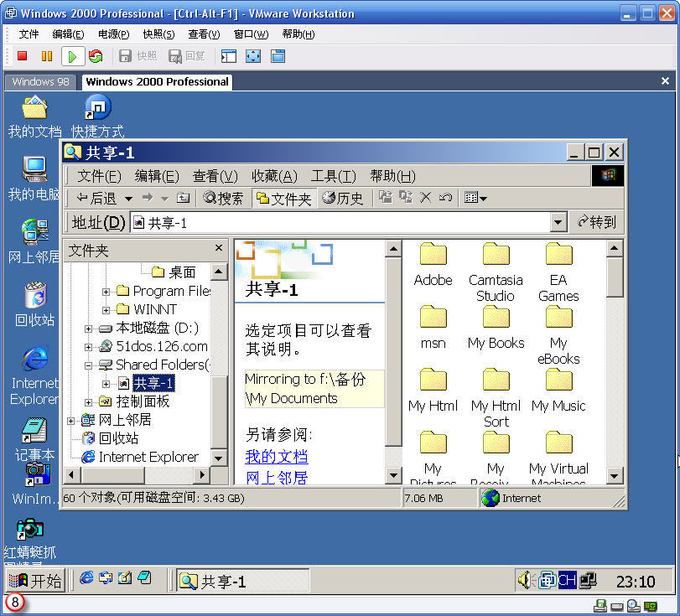Toggle the VMware sidebar view icon

229,56
